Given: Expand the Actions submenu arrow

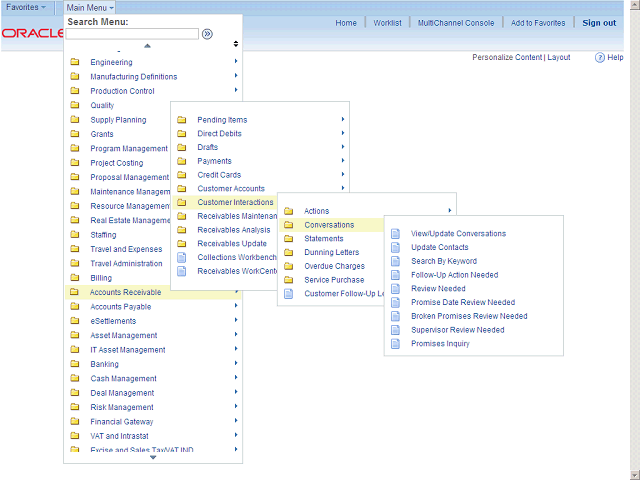Looking at the screenshot, I should [x=450, y=211].
